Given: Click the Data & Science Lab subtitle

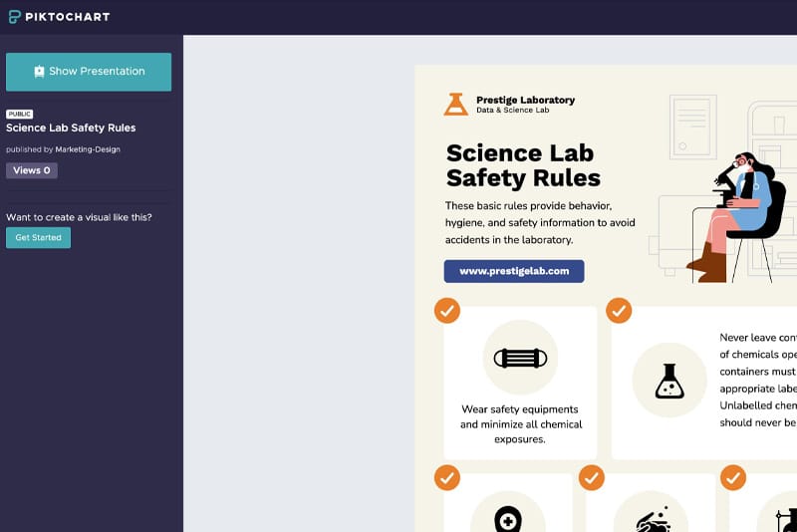Looking at the screenshot, I should pos(512,110).
